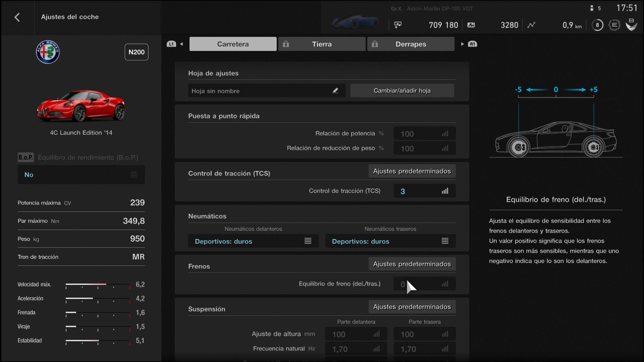Open the B.o.P. No dropdown

pyautogui.click(x=81, y=175)
